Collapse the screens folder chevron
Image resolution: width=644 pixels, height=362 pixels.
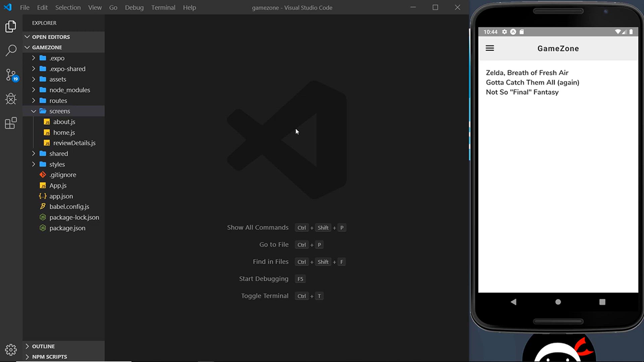[x=34, y=111]
